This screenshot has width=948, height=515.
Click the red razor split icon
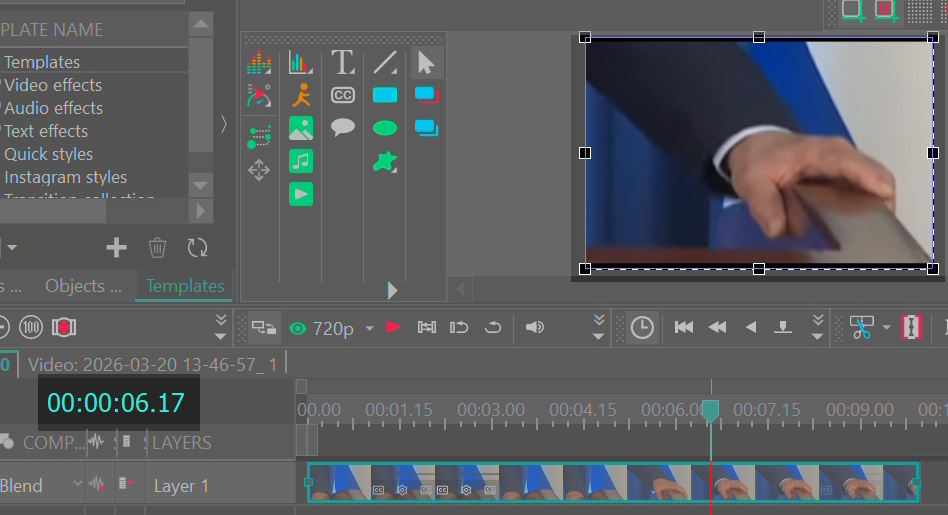(911, 328)
